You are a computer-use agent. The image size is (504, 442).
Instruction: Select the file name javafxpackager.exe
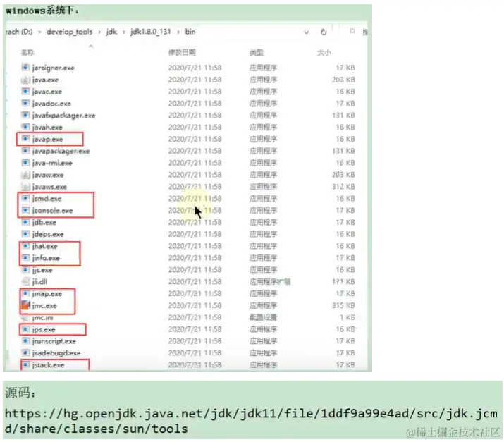coord(63,116)
